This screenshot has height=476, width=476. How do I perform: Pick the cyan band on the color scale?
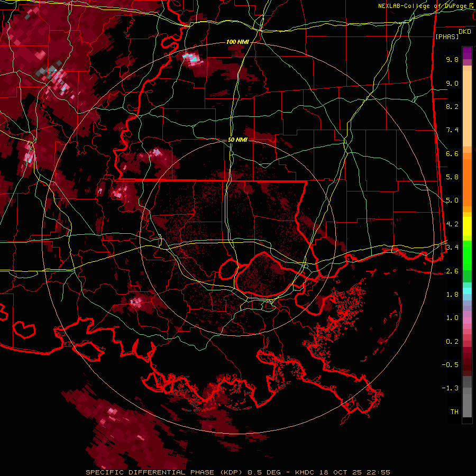(x=467, y=291)
